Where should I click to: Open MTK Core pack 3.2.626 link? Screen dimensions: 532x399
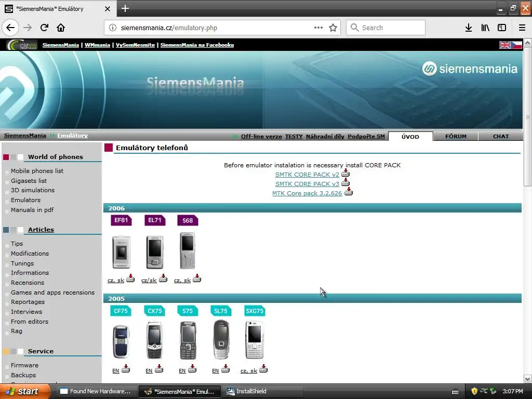click(307, 193)
